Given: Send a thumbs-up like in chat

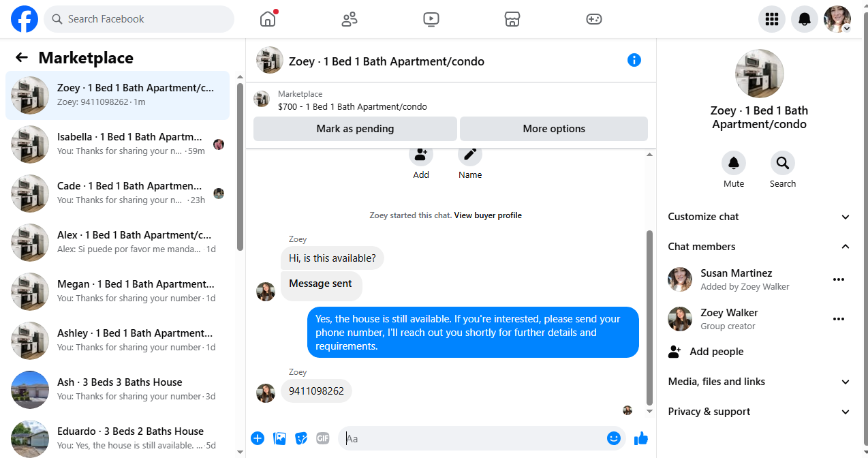Looking at the screenshot, I should (641, 438).
